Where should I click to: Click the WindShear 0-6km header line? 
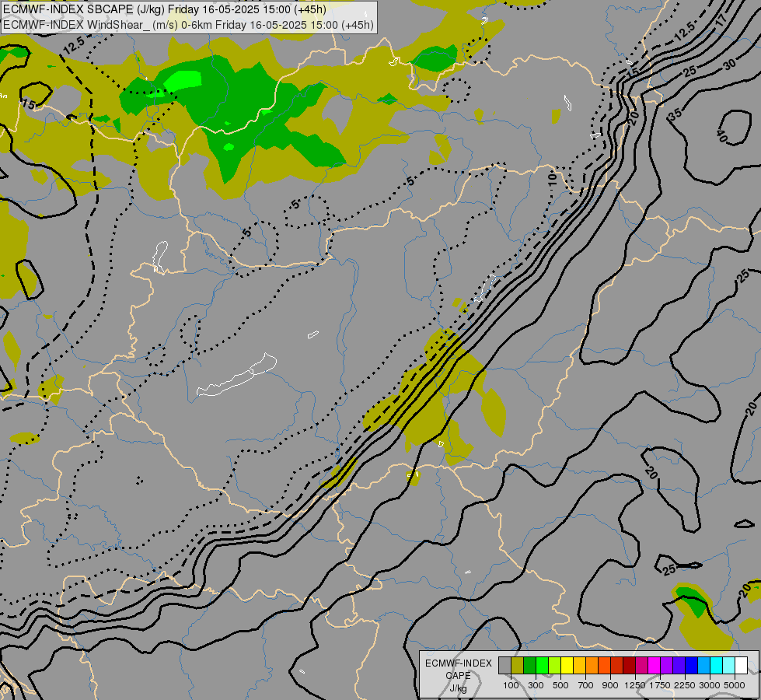tap(188, 25)
